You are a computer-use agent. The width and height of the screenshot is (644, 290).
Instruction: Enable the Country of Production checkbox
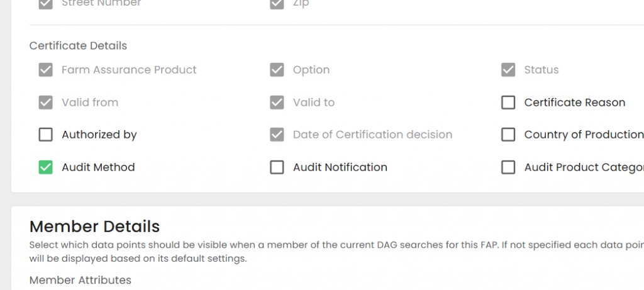pos(508,135)
